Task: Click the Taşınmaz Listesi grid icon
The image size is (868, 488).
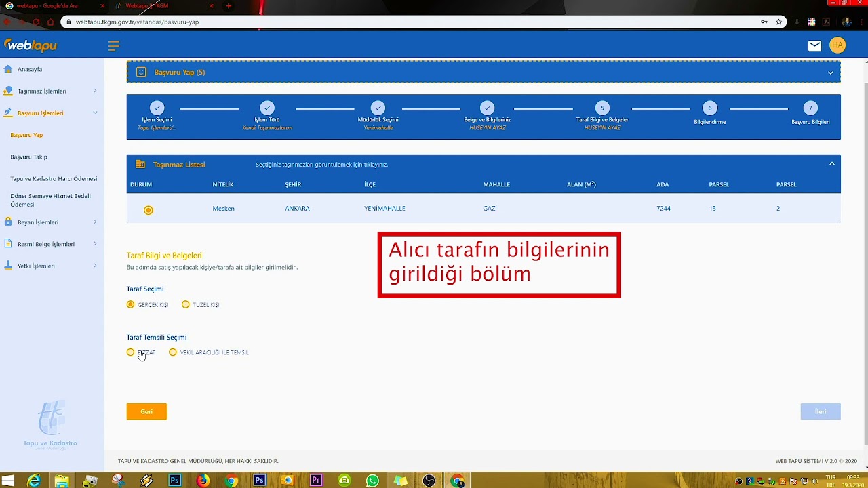Action: (140, 164)
